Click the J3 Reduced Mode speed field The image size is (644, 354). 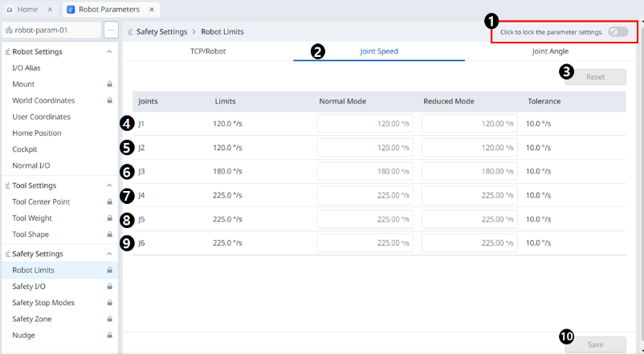tap(470, 172)
